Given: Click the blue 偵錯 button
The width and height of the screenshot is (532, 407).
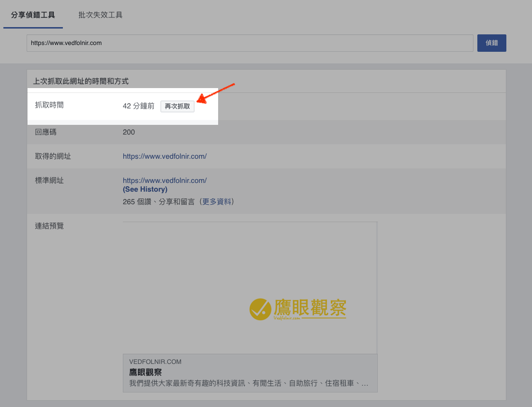Looking at the screenshot, I should click(x=492, y=43).
